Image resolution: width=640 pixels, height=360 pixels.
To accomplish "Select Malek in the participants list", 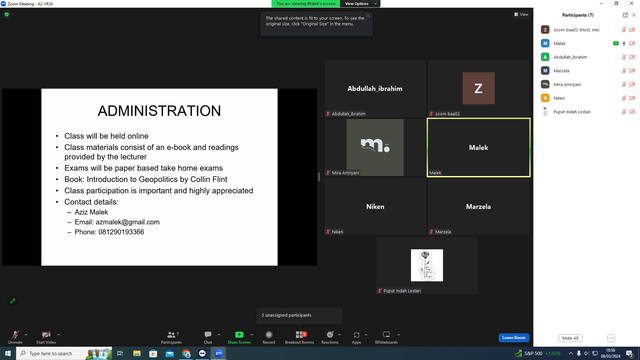I will pos(587,43).
